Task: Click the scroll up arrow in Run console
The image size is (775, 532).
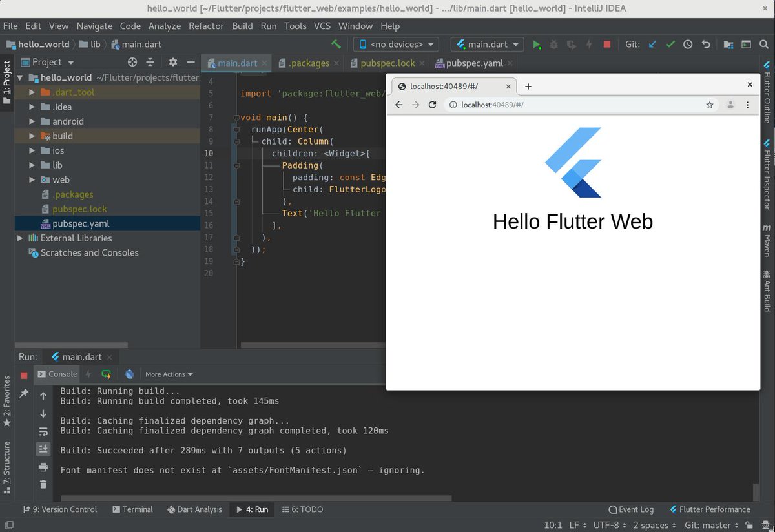Action: (x=43, y=396)
